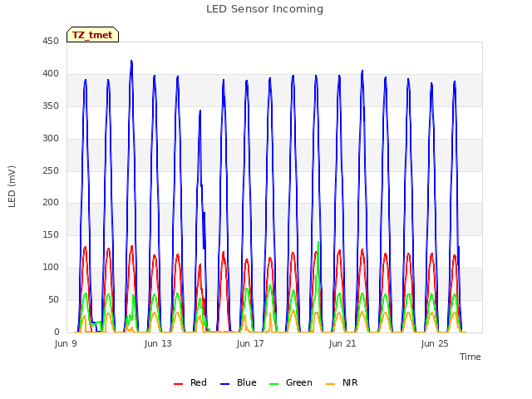
Task: Click the Time x-axis title
Action: [470, 357]
